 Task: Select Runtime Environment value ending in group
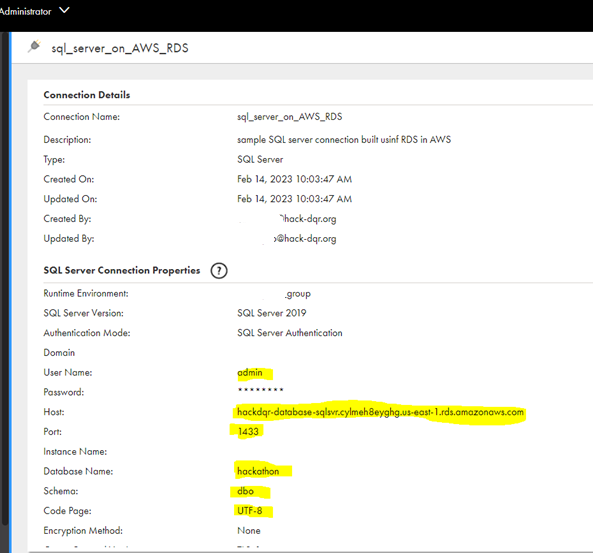click(298, 294)
